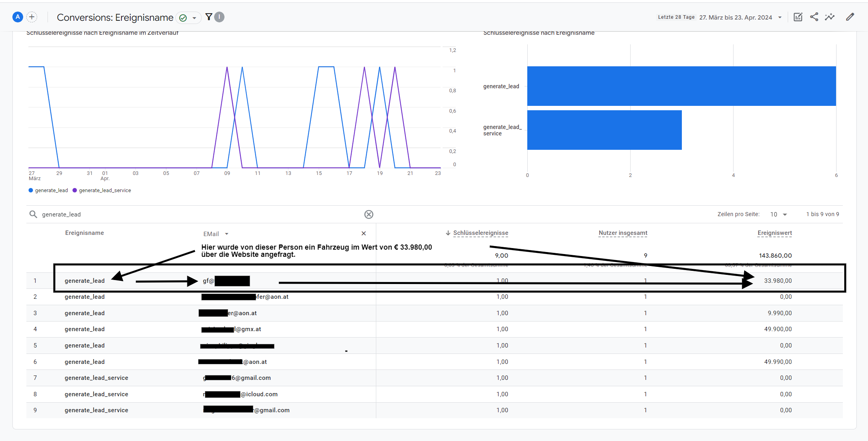Screen dimensions: 868x441
Task: Open the report status checkmark dropdown
Action: [188, 18]
